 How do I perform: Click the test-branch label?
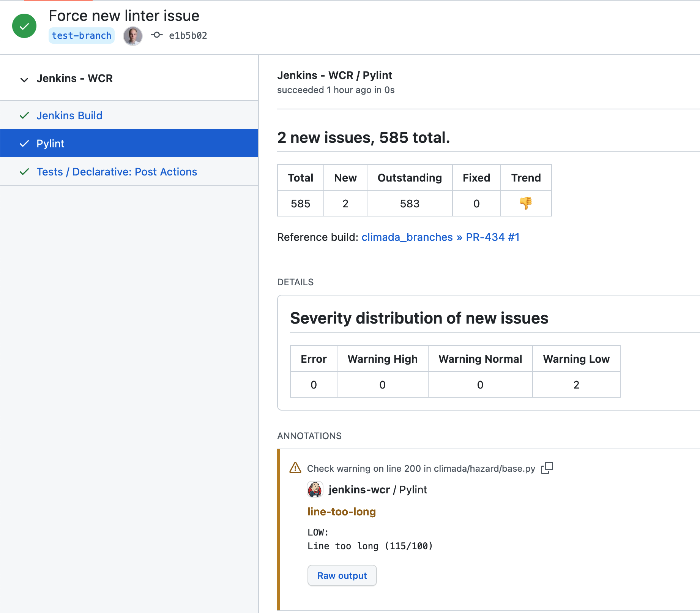coord(81,35)
